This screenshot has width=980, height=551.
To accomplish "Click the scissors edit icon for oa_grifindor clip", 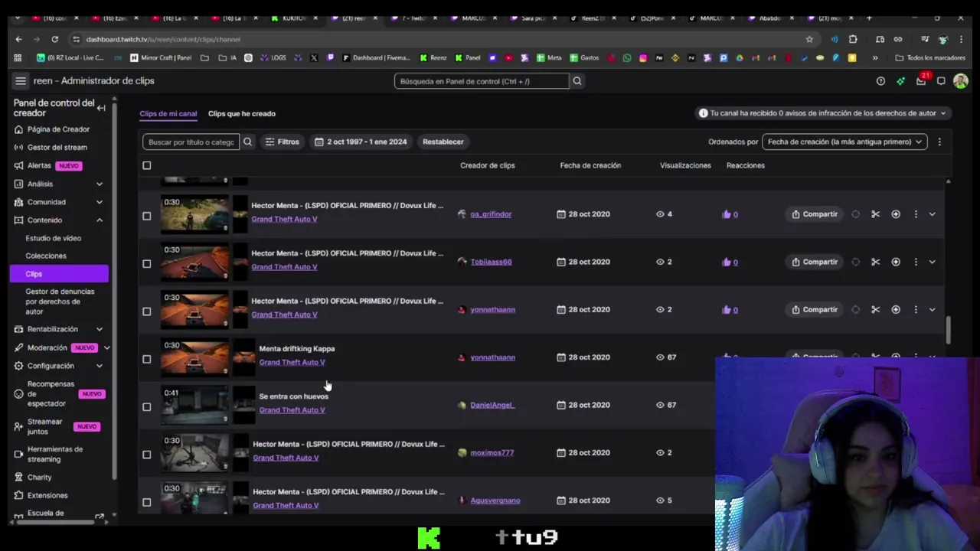I will coord(875,214).
